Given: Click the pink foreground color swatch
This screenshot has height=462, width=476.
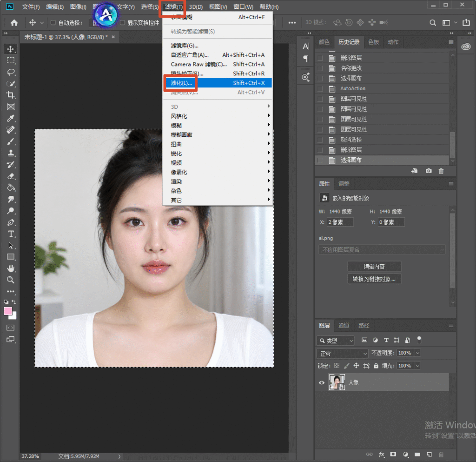Looking at the screenshot, I should pos(8,311).
